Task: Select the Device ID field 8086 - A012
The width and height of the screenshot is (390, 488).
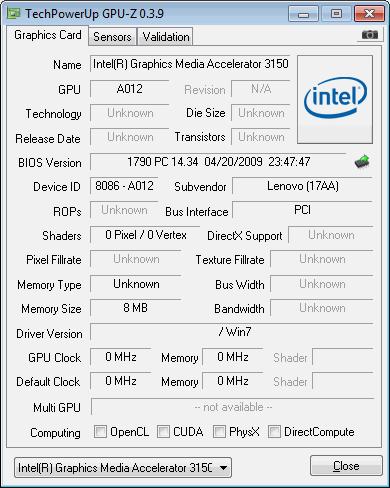Action: (124, 186)
